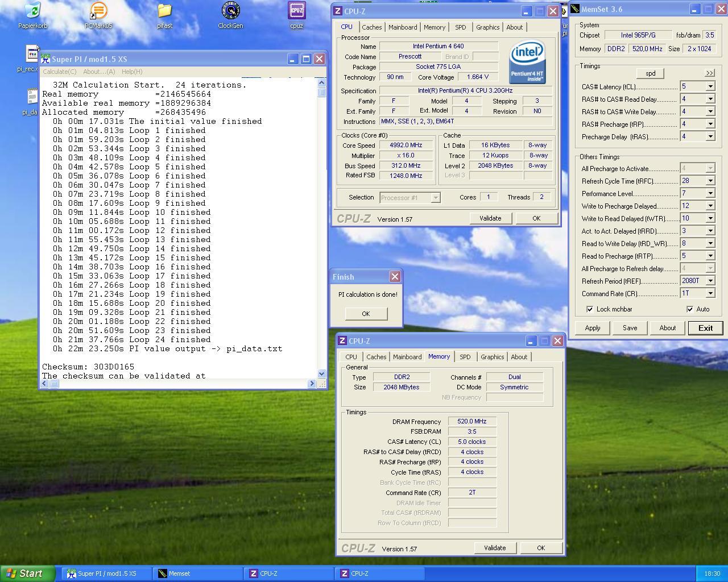
Task: Switch to SPD tab in upper CPU-Z
Action: pyautogui.click(x=460, y=27)
